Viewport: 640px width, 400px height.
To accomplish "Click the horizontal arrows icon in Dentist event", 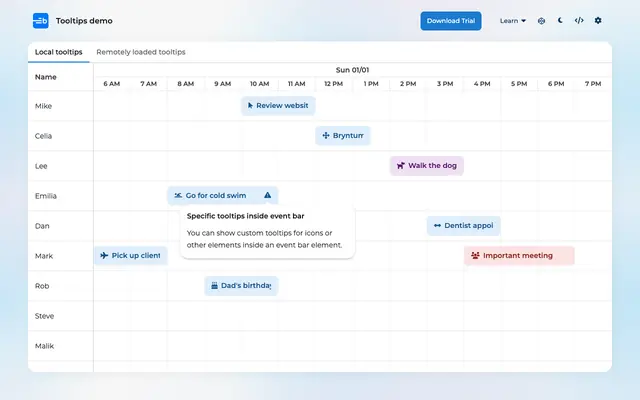I will pyautogui.click(x=437, y=225).
